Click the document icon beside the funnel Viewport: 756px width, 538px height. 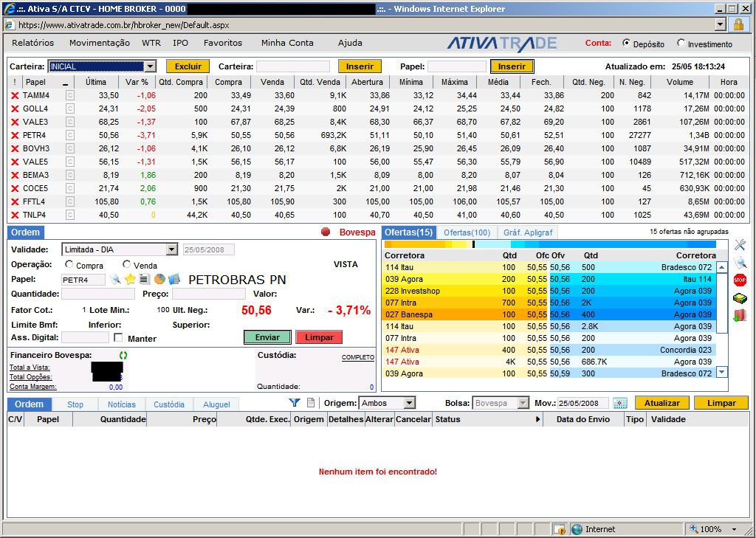(311, 402)
